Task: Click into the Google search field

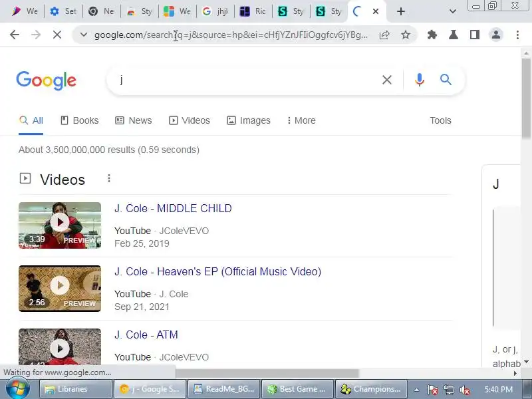Action: (x=247, y=80)
